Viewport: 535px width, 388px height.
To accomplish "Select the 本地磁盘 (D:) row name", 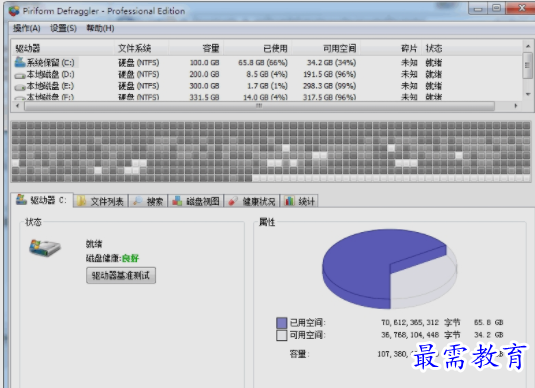I will point(50,74).
